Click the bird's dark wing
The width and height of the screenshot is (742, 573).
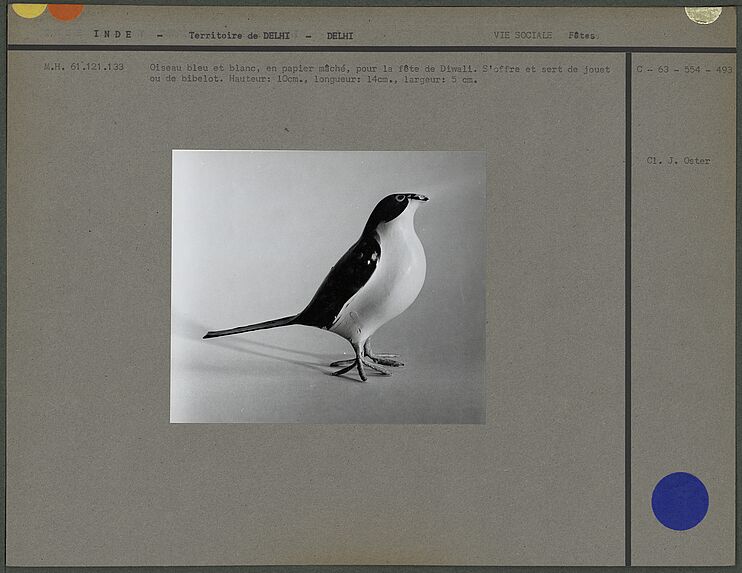pos(345,279)
